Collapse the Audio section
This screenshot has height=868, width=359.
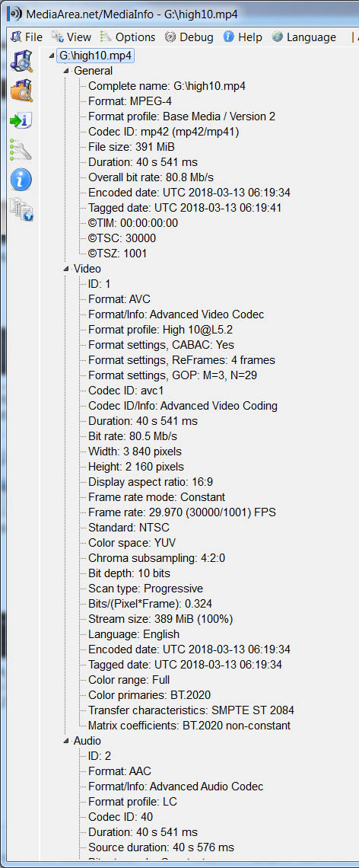[x=67, y=741]
